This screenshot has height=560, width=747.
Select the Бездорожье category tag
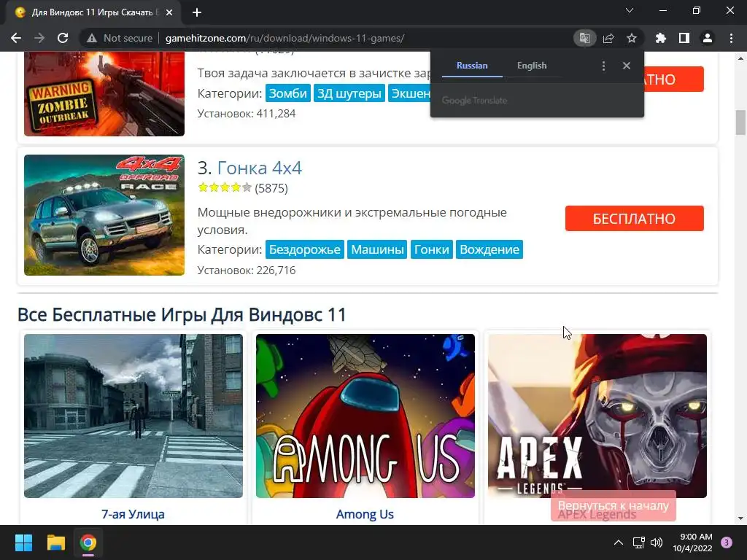click(x=305, y=249)
